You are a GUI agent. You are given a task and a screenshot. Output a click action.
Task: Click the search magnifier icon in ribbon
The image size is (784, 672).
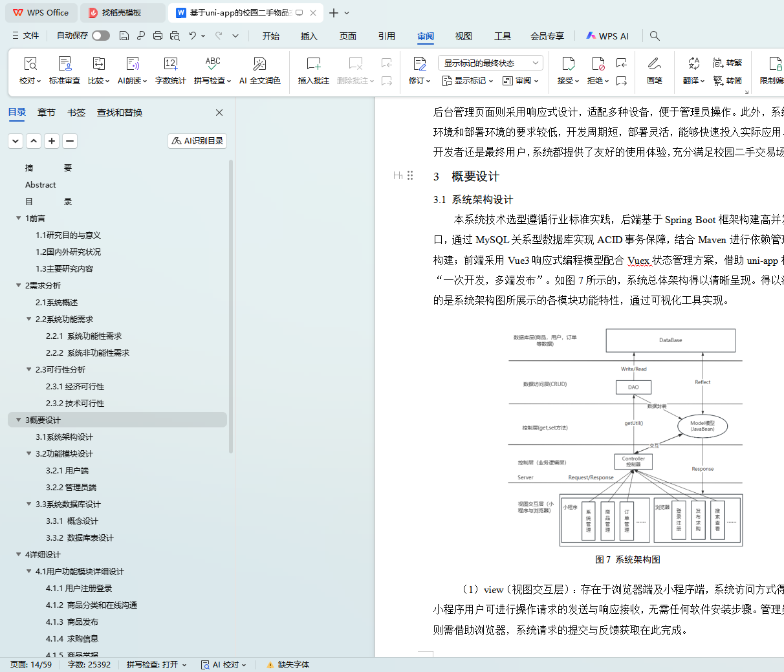(x=655, y=36)
